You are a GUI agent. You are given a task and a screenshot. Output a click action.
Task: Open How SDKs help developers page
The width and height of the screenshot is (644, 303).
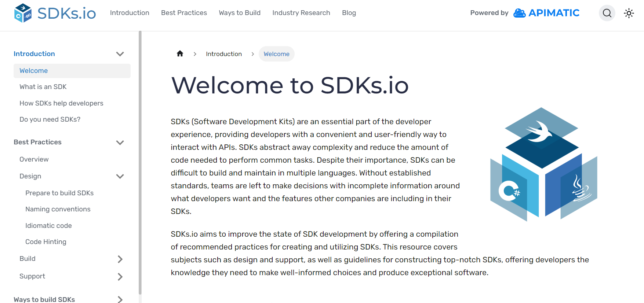coord(61,103)
